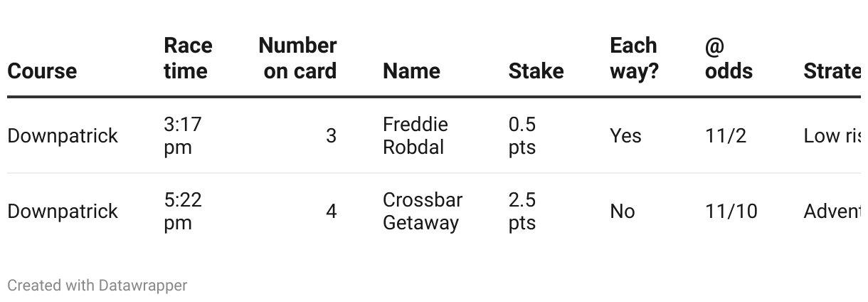Click the 11/10 odds value

(731, 212)
